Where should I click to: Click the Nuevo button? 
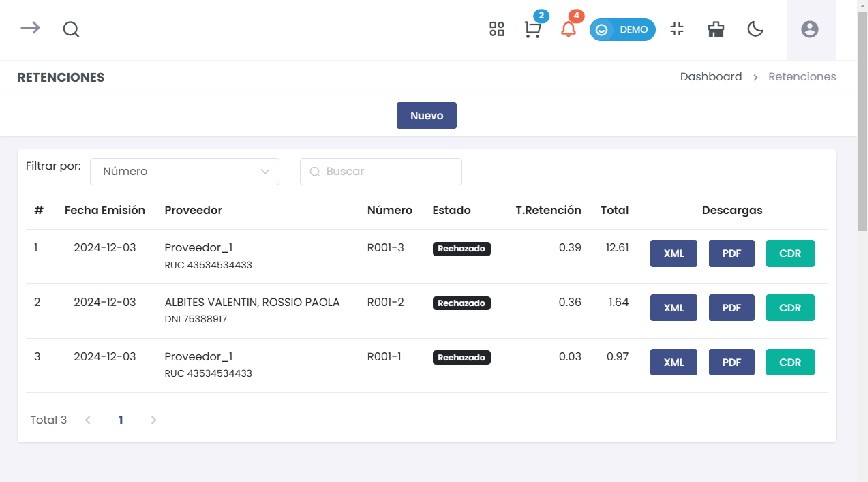point(426,116)
